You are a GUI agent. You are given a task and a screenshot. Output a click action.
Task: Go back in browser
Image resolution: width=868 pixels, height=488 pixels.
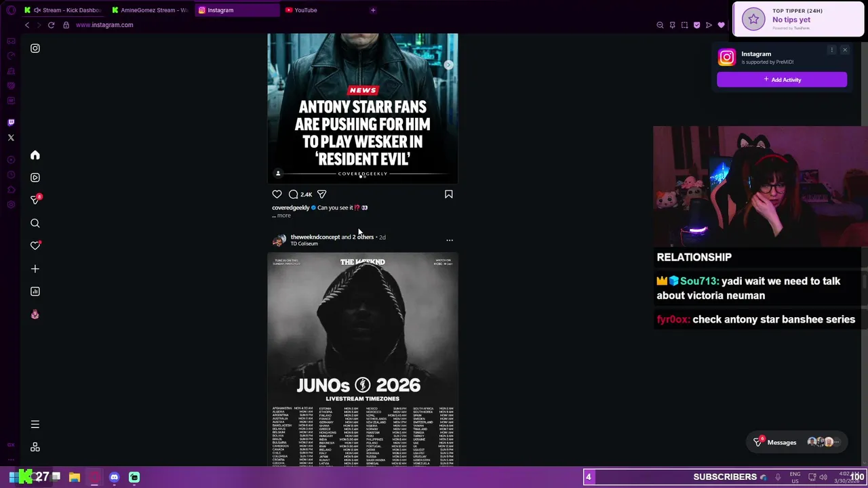(x=27, y=25)
